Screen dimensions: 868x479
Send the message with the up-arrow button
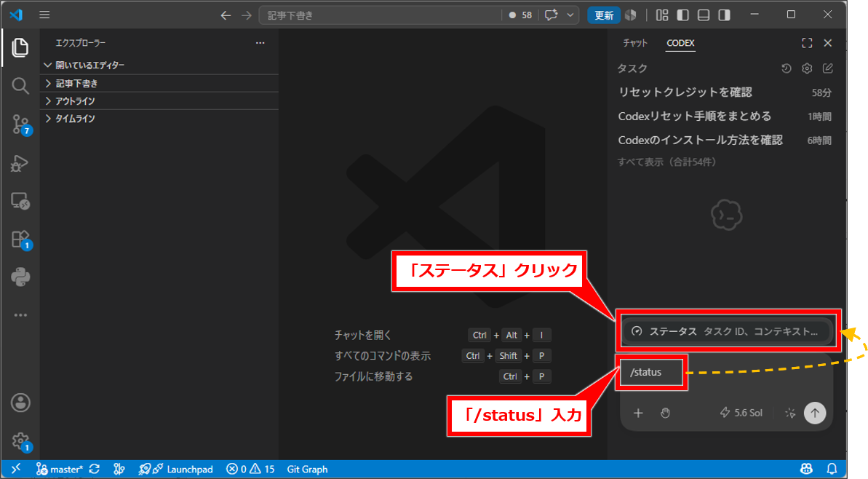point(815,413)
